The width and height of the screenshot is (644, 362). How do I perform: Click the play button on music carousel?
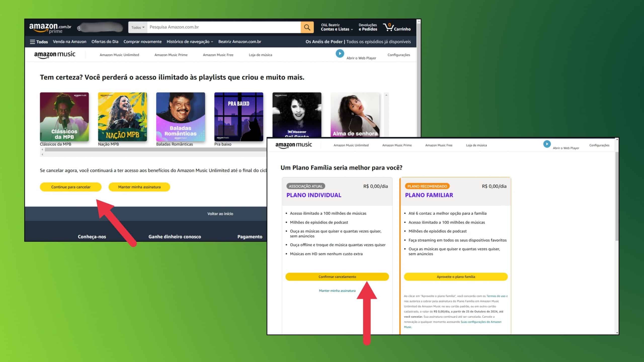340,54
